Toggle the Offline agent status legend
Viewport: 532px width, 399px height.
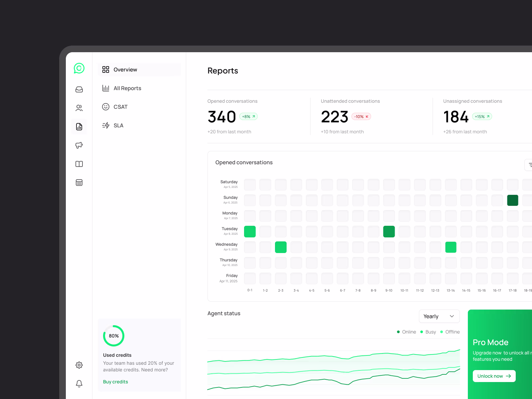450,332
